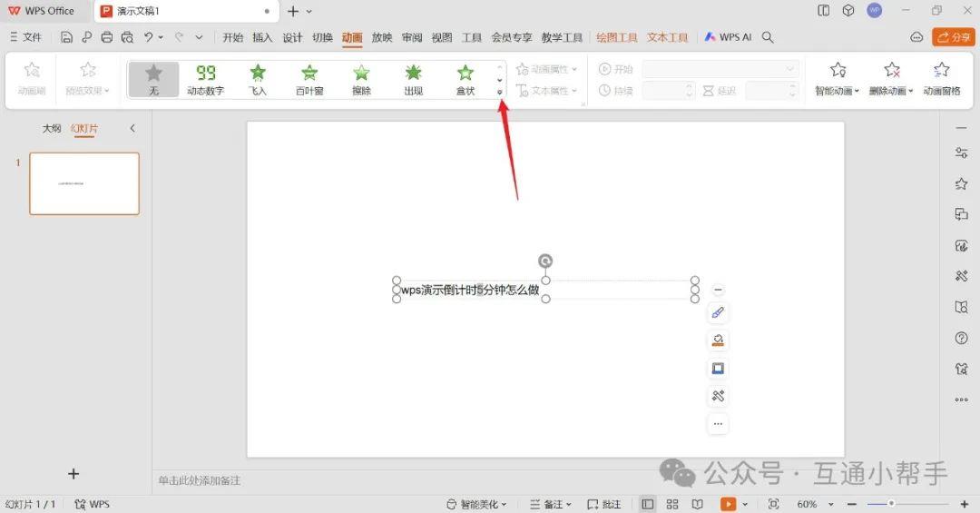Open the 删除动画 dropdown
The height and width of the screenshot is (513, 980).
tap(891, 80)
